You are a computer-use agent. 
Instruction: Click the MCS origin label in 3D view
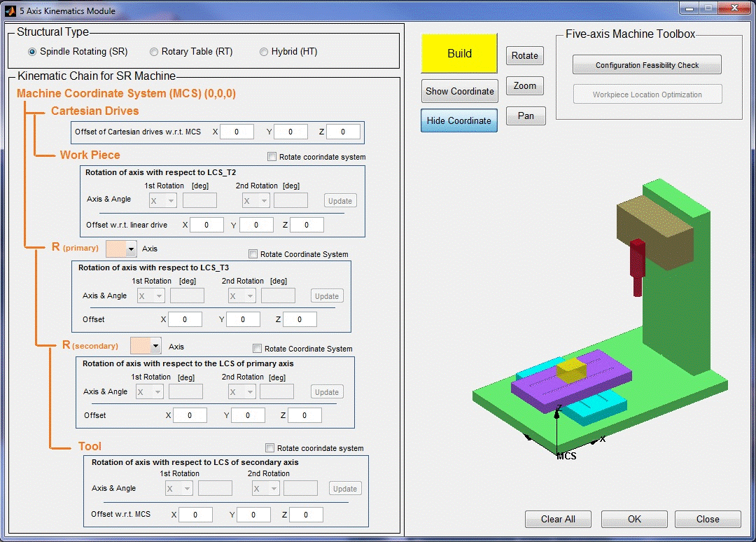click(566, 456)
